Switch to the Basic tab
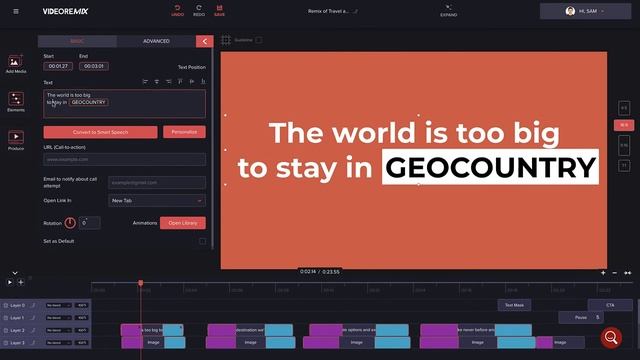The image size is (640, 360). [x=77, y=41]
